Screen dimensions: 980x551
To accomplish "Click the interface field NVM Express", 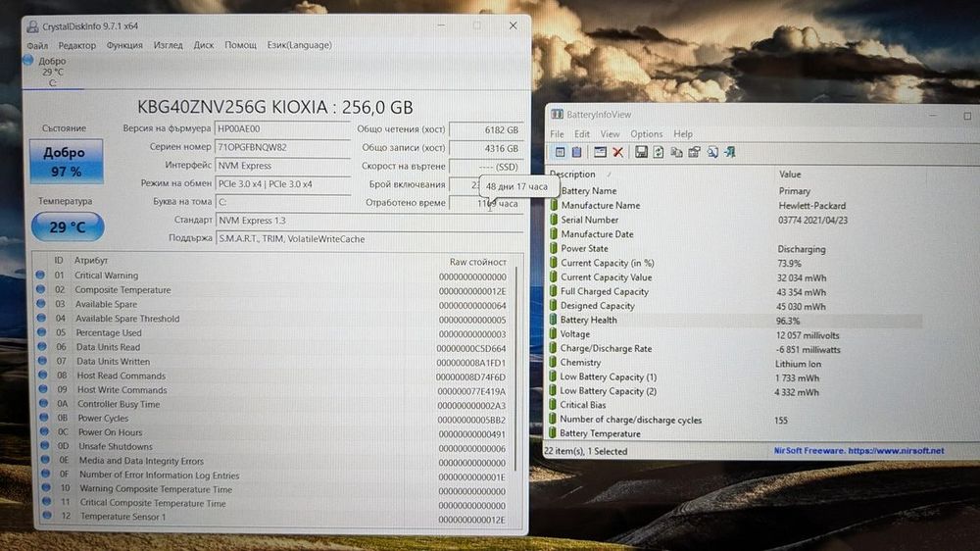I will click(282, 166).
